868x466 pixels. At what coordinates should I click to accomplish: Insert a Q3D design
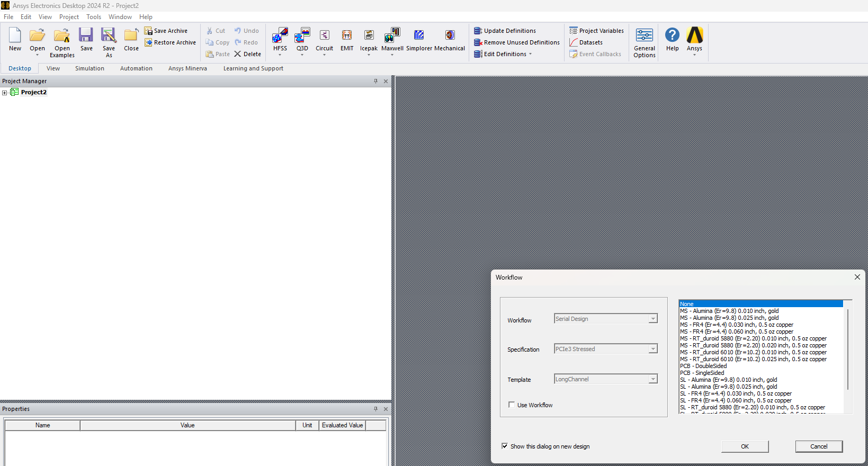click(x=302, y=35)
